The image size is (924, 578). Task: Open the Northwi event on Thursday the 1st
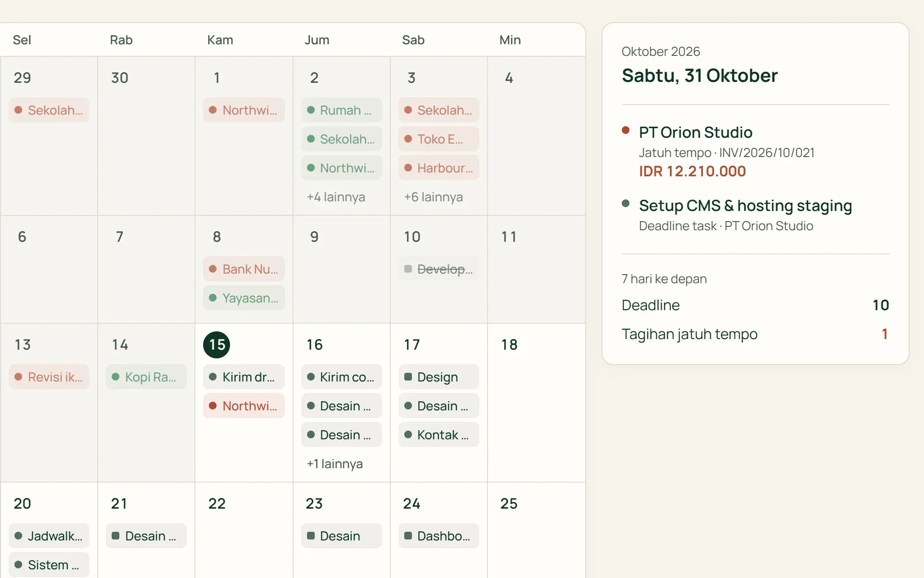pyautogui.click(x=244, y=110)
